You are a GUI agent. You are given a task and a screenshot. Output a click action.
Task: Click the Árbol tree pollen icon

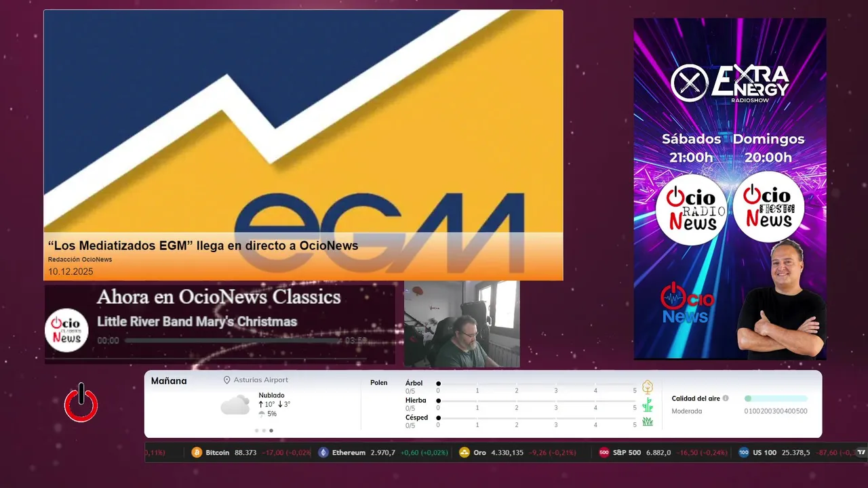tap(648, 387)
